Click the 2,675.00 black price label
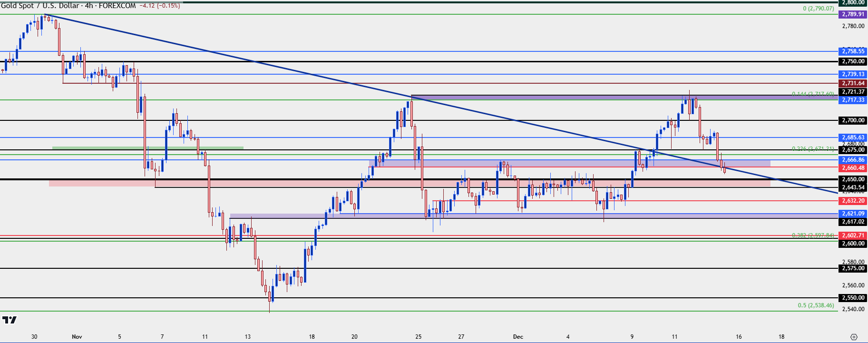Screen dimensions: 868x343 pyautogui.click(x=853, y=150)
